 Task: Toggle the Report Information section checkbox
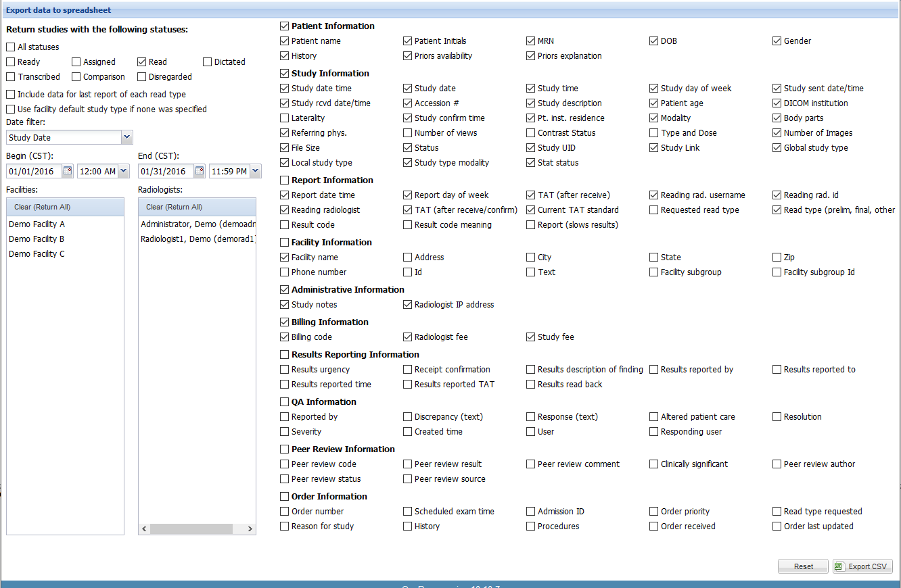coord(284,180)
